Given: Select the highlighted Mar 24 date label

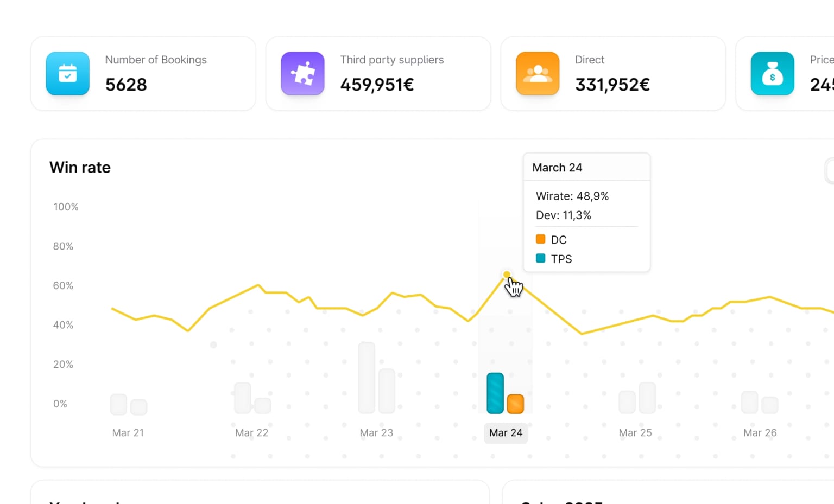Looking at the screenshot, I should [x=506, y=433].
